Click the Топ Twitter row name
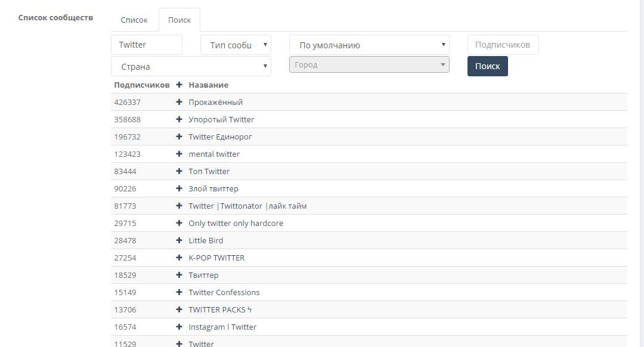The height and width of the screenshot is (347, 644). pos(209,171)
